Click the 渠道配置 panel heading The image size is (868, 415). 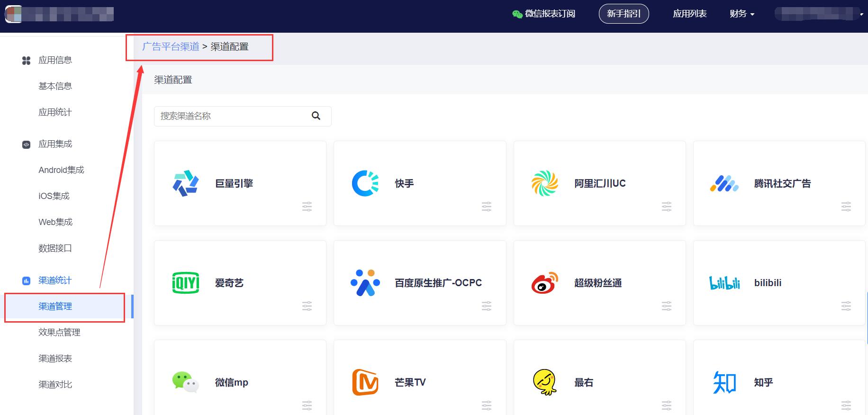pos(173,80)
